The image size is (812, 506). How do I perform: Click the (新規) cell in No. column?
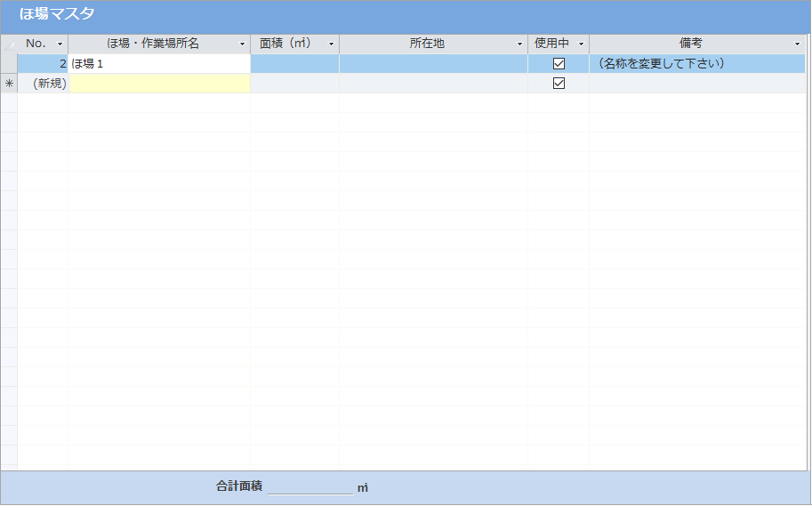pos(43,84)
